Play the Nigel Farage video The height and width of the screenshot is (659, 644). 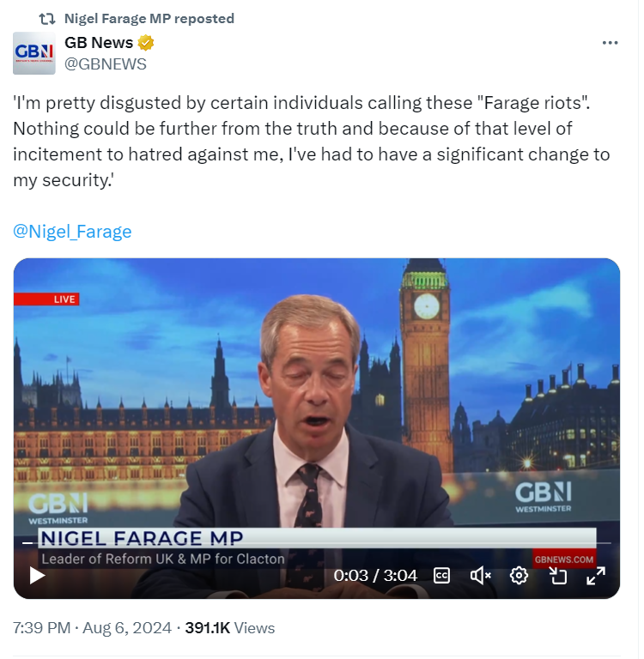[x=38, y=575]
